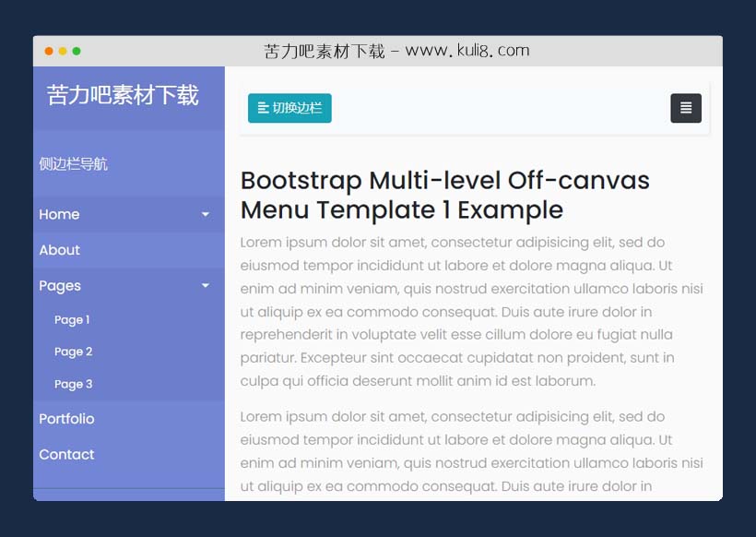Collapse the Pages submenu via its chevron
Viewport: 756px width, 537px height.
click(x=204, y=286)
